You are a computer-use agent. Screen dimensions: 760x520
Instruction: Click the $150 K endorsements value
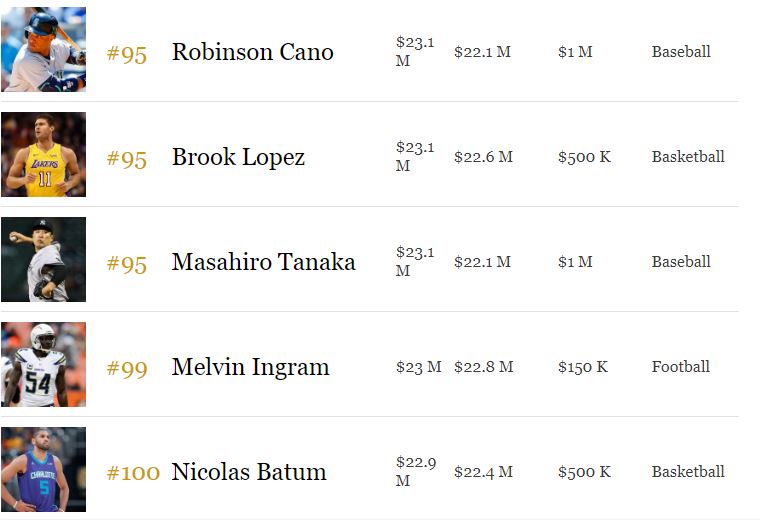point(583,367)
